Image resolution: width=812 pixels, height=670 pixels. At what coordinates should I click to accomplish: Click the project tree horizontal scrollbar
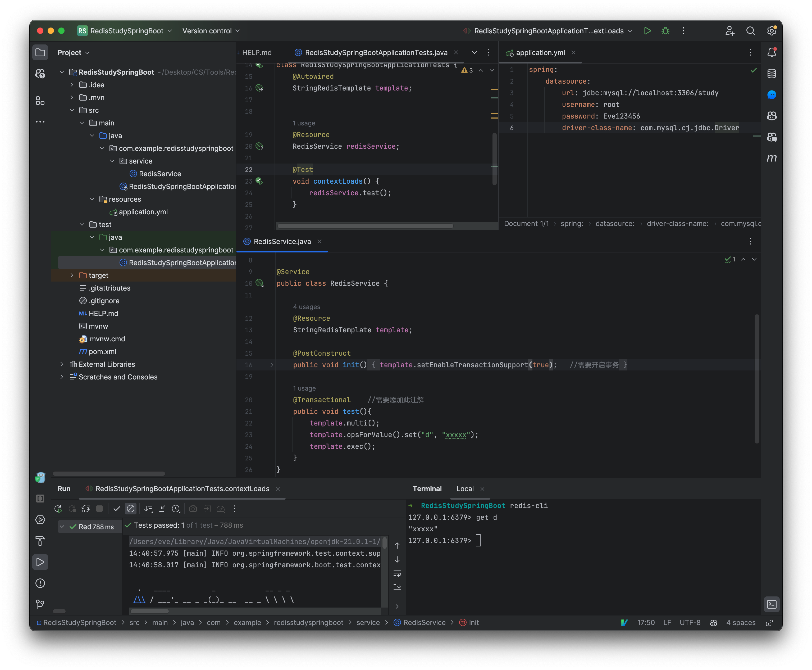109,474
